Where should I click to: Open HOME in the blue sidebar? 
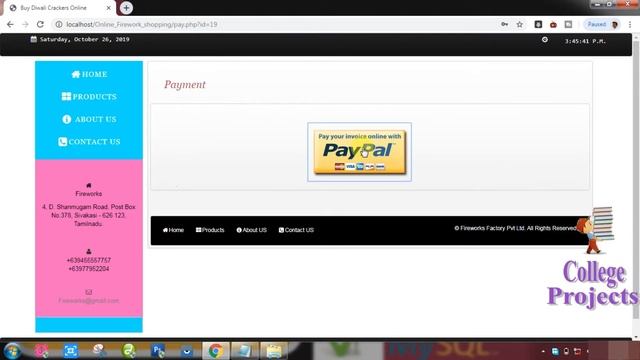point(89,74)
